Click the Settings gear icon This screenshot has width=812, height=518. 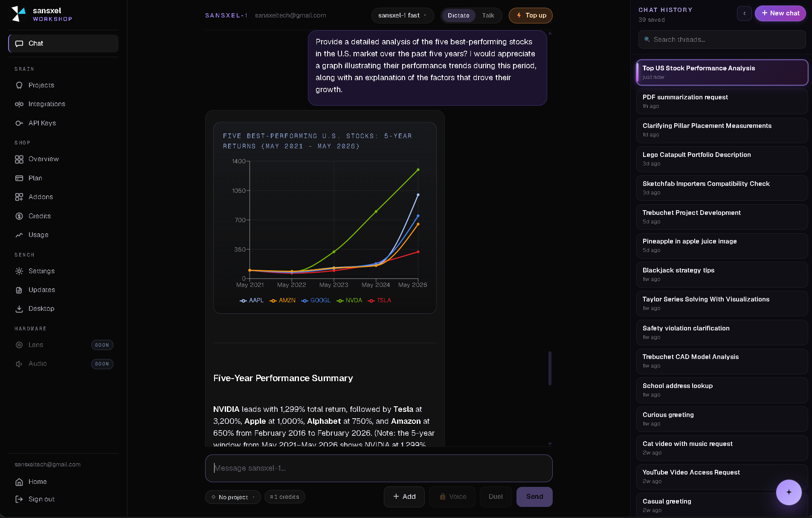coord(19,271)
